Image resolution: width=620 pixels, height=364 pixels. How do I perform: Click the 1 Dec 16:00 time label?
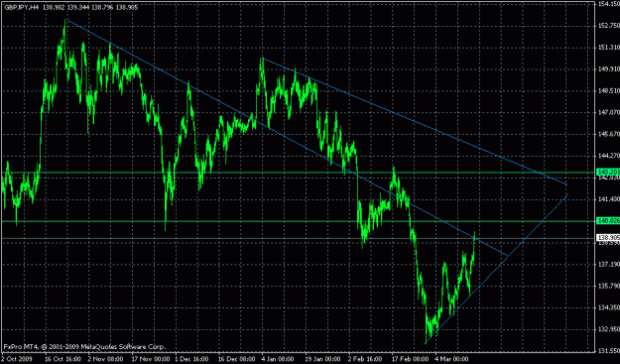tap(191, 359)
